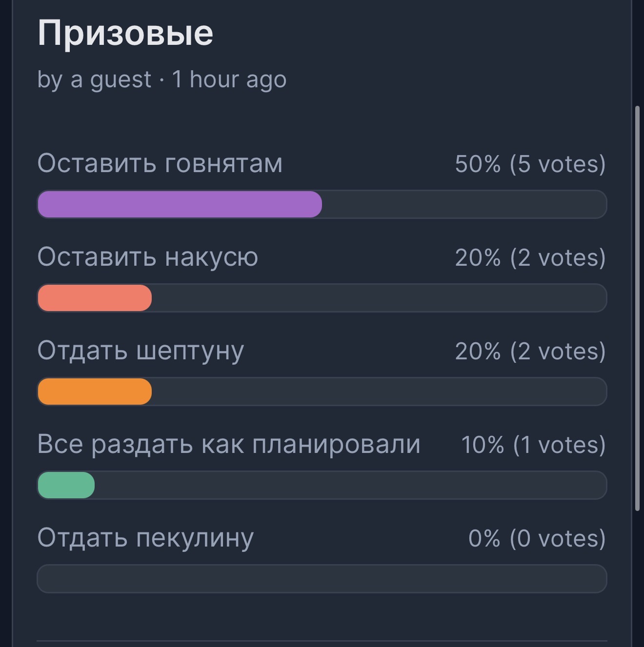Screen dimensions: 644x647
Task: Select the option 'Отдать шептуну'
Action: coord(141,351)
